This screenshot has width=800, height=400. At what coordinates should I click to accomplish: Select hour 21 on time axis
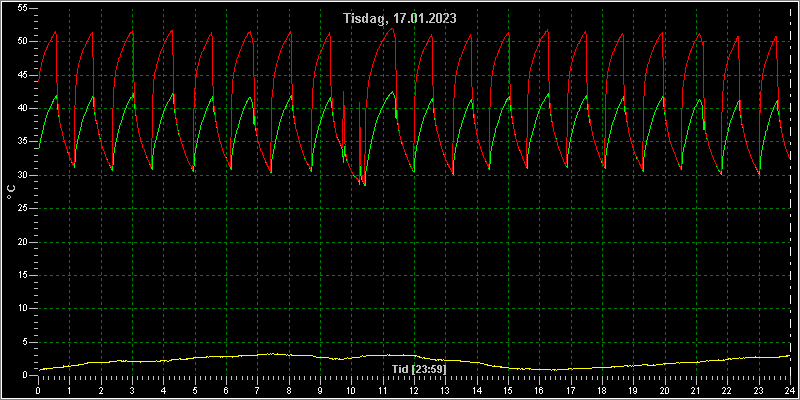696,390
